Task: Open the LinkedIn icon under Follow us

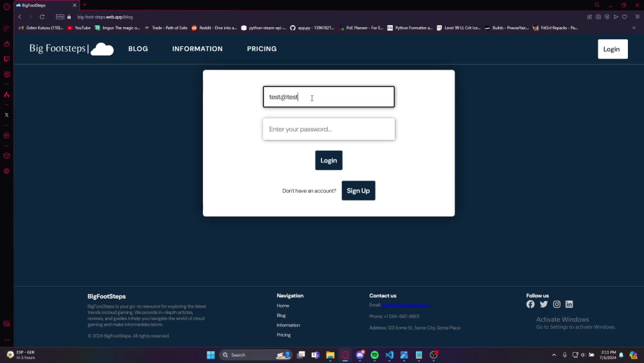Action: (x=569, y=304)
